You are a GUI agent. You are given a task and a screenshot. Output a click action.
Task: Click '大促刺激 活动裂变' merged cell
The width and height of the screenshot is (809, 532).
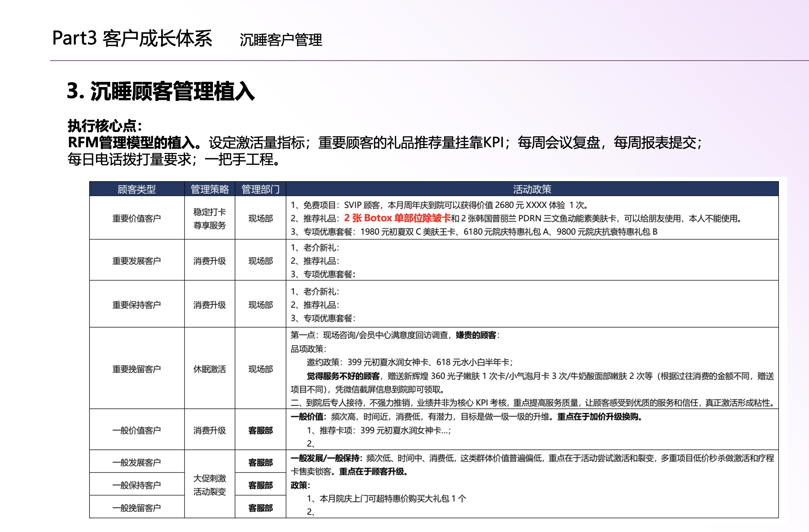(x=209, y=485)
